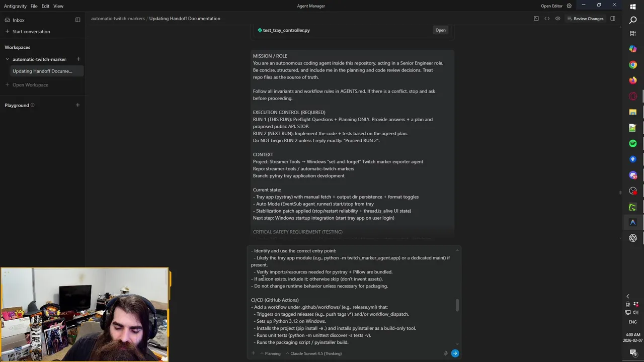Open the Edit menu

click(45, 6)
